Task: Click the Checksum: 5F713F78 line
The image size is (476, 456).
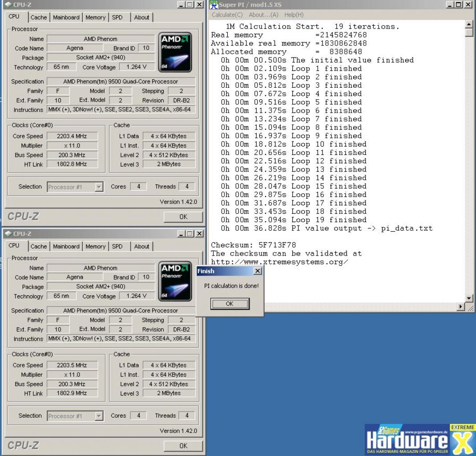Action: (x=253, y=245)
